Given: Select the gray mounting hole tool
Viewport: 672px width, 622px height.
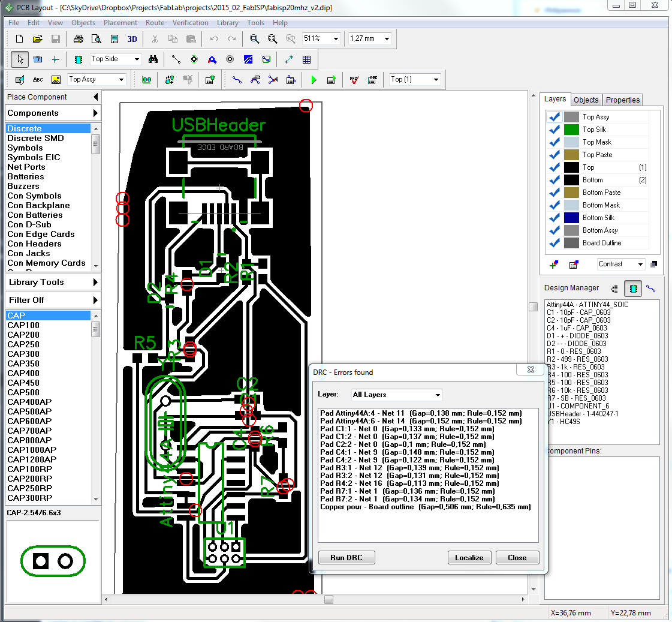Looking at the screenshot, I should point(230,59).
